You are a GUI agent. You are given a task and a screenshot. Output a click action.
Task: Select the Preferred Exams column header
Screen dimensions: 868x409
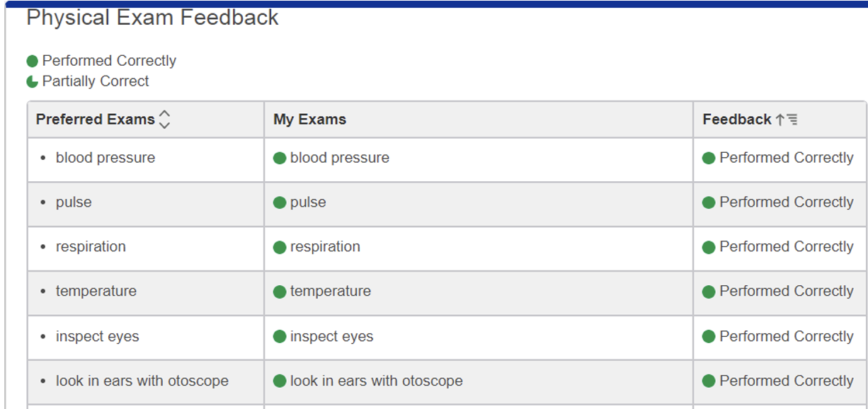tap(96, 120)
